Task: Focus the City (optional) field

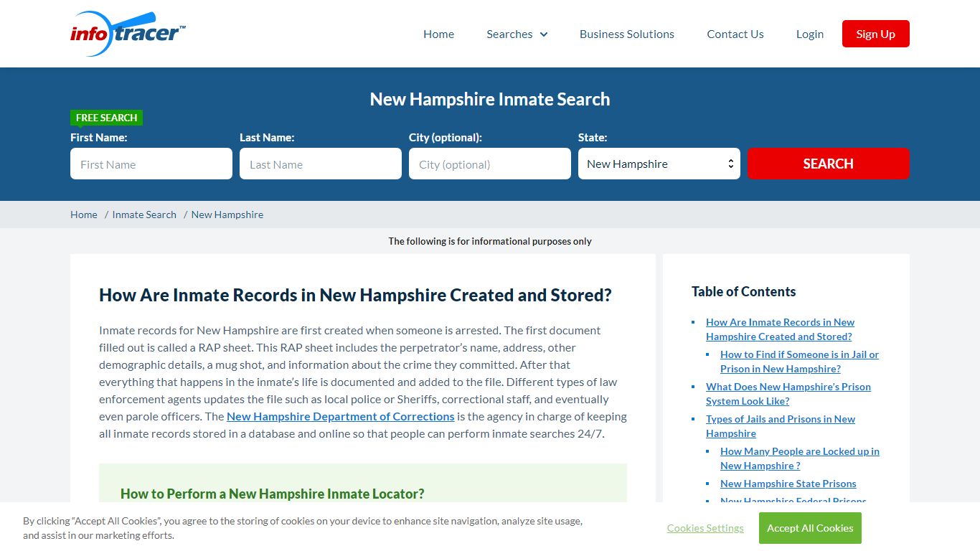Action: (490, 164)
